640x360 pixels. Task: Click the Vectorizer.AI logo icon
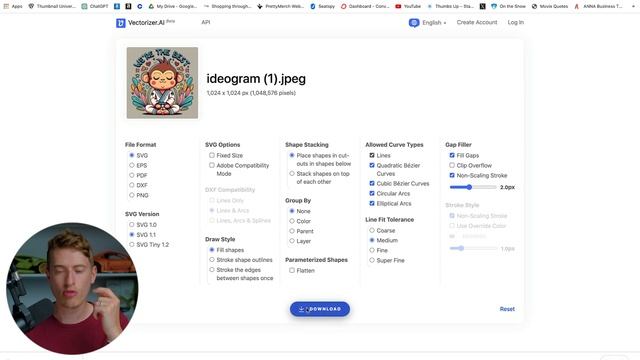tap(120, 23)
